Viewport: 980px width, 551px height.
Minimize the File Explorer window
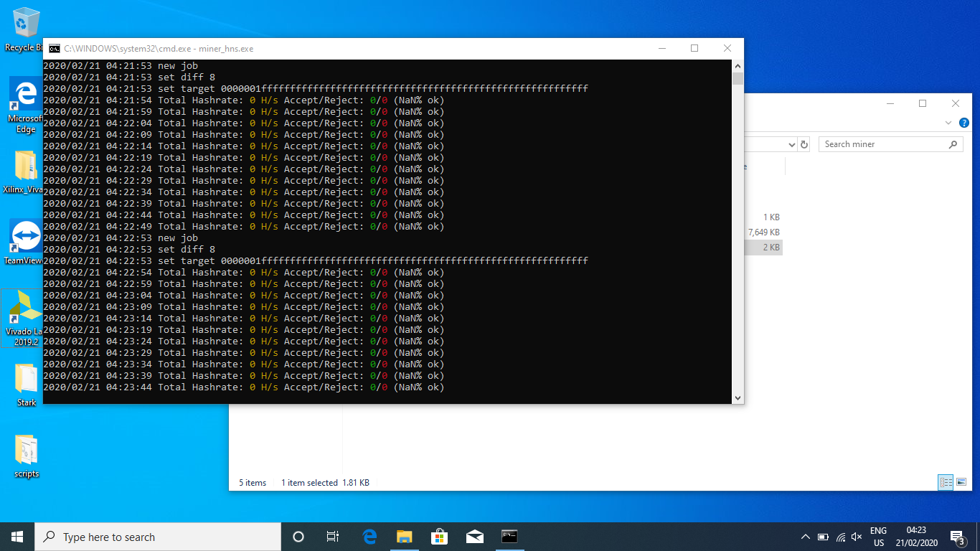(890, 104)
